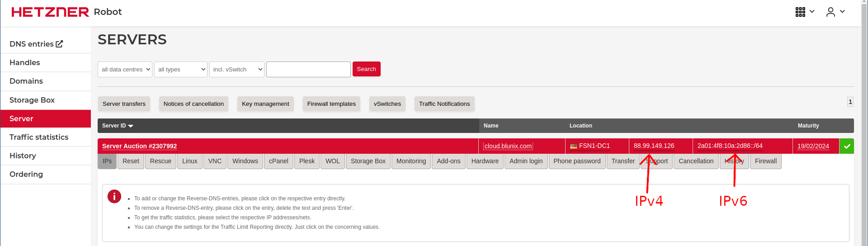Click the server search input field
Viewport: 868px width, 246px height.
coord(308,69)
